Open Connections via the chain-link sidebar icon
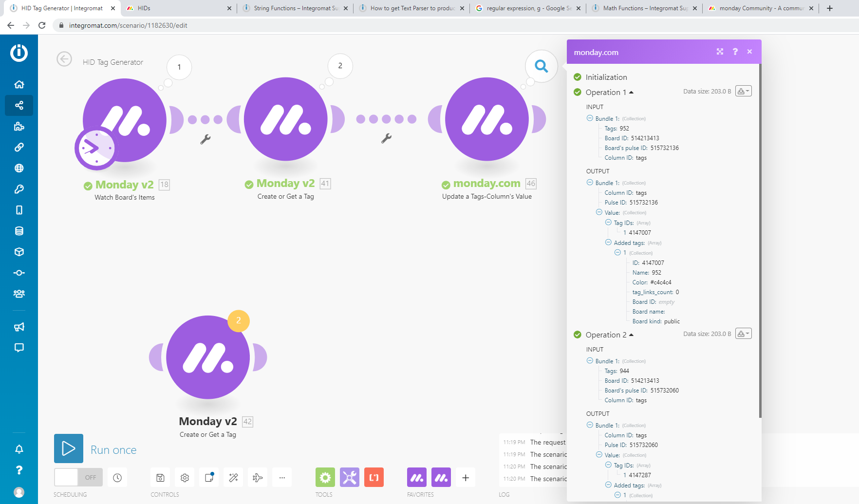Viewport: 859px width, 504px height. pos(19,147)
